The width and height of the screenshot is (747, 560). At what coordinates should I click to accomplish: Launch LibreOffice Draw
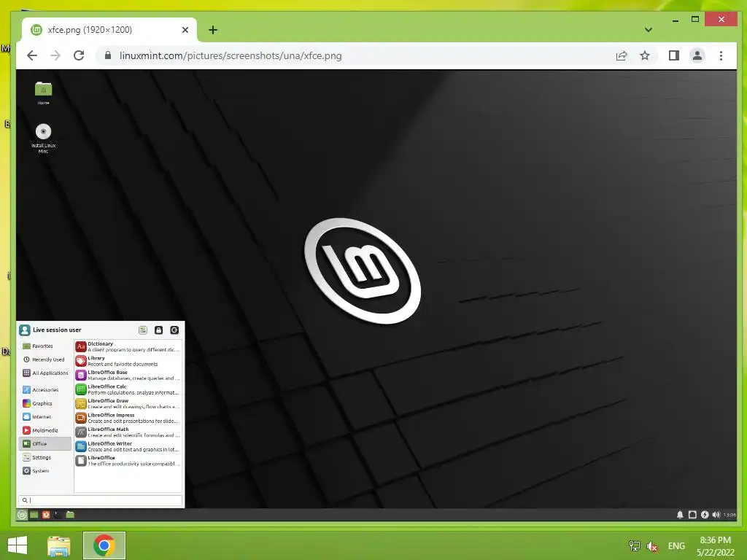pyautogui.click(x=128, y=404)
